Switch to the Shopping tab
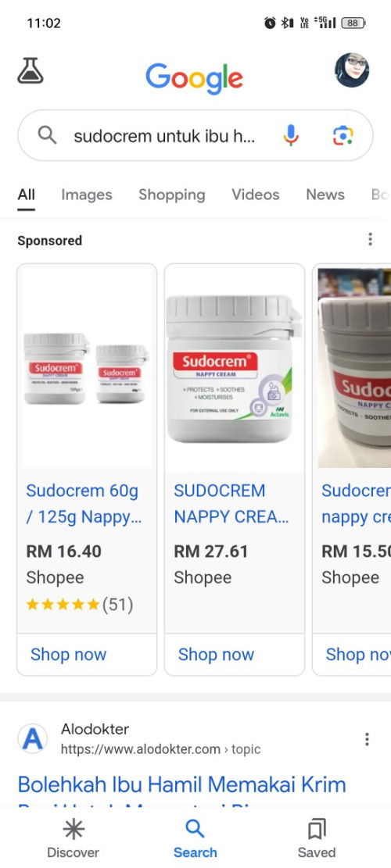Screen dimensions: 391x868 tap(172, 195)
